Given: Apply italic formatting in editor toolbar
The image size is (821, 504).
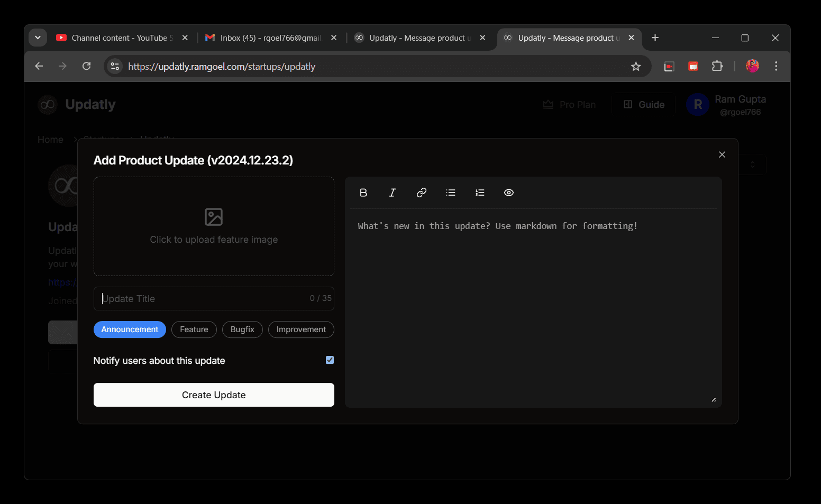Looking at the screenshot, I should 393,193.
